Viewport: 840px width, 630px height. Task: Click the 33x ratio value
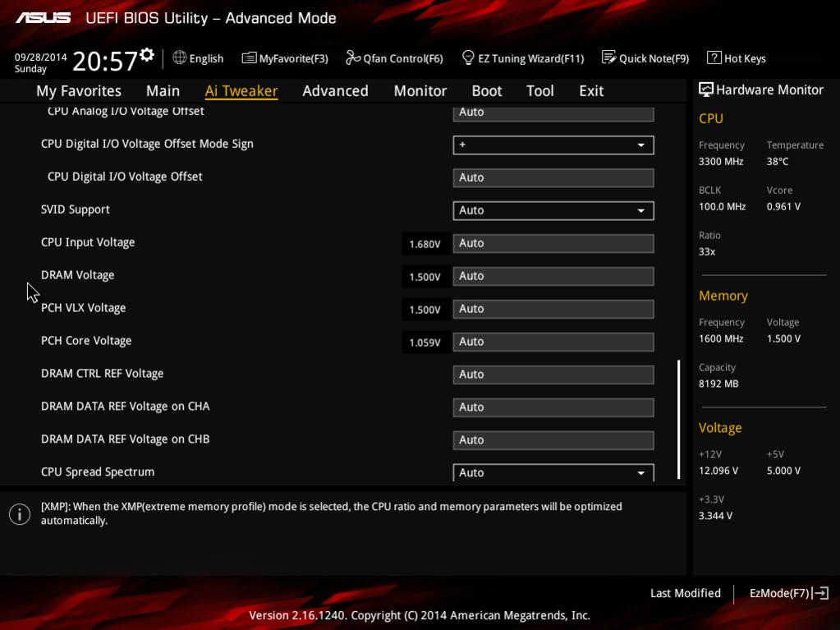[707, 252]
